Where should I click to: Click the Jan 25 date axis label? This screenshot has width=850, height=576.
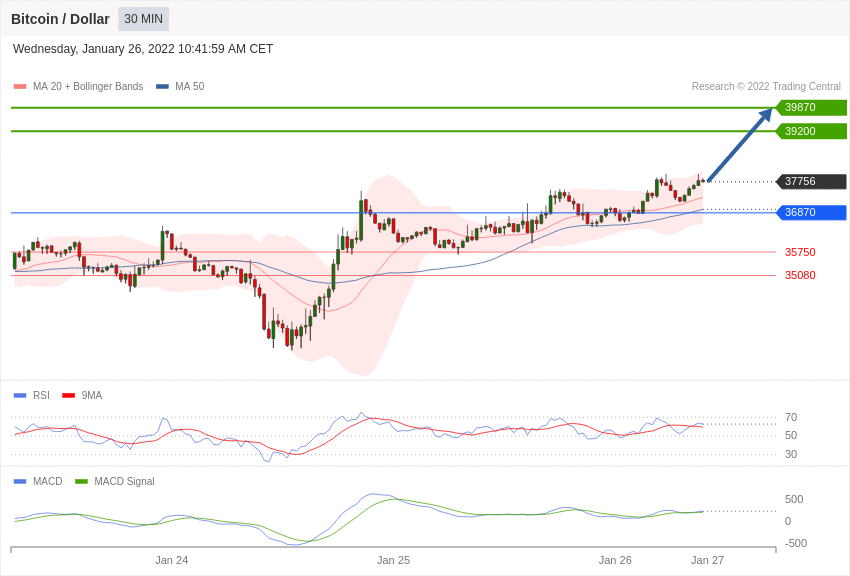click(x=394, y=560)
